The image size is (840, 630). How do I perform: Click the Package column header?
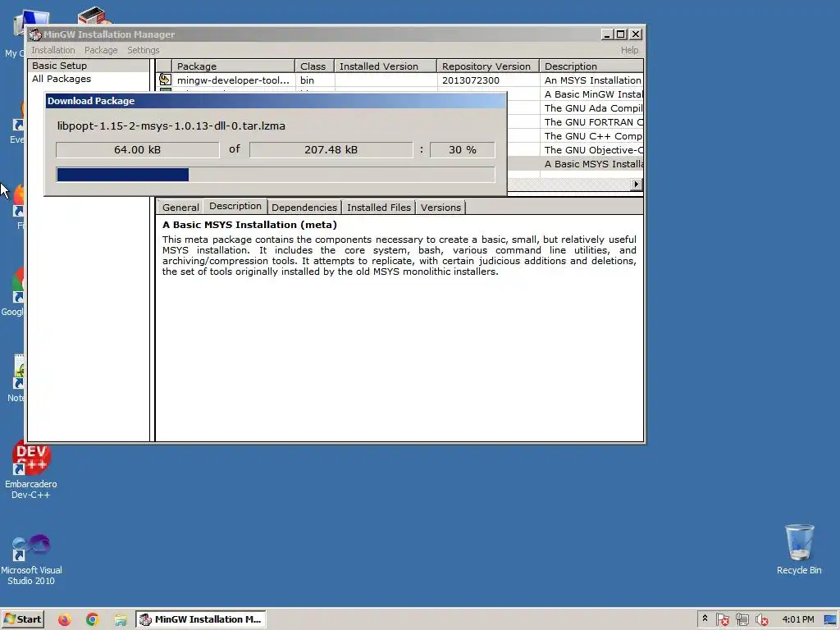233,66
